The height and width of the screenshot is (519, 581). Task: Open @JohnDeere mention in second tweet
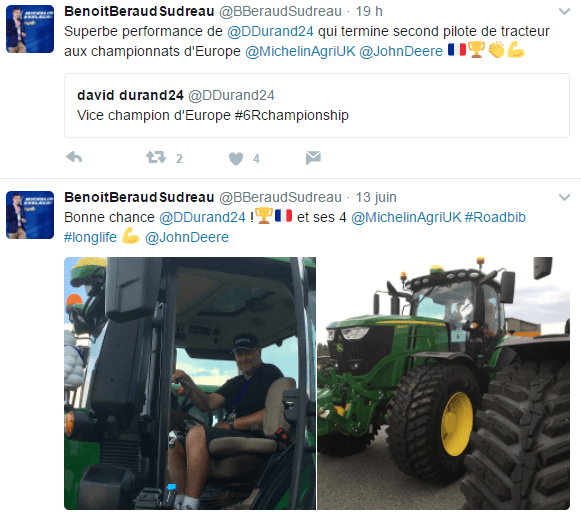pos(187,237)
